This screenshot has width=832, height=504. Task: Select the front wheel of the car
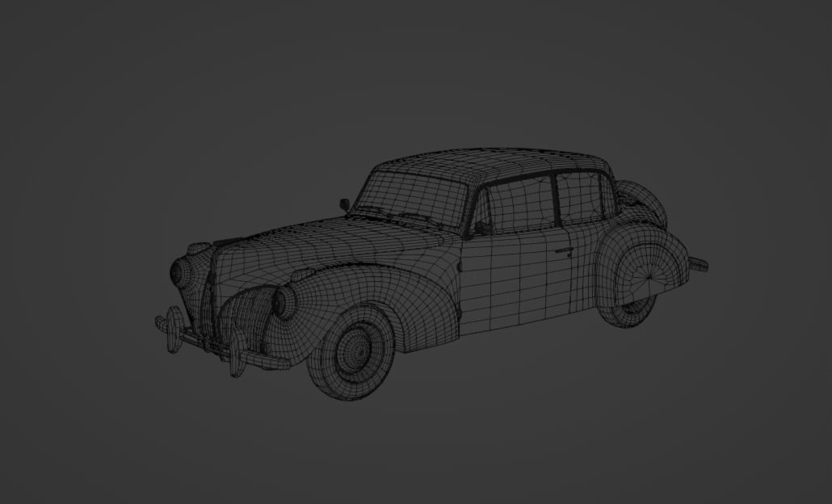(x=352, y=352)
